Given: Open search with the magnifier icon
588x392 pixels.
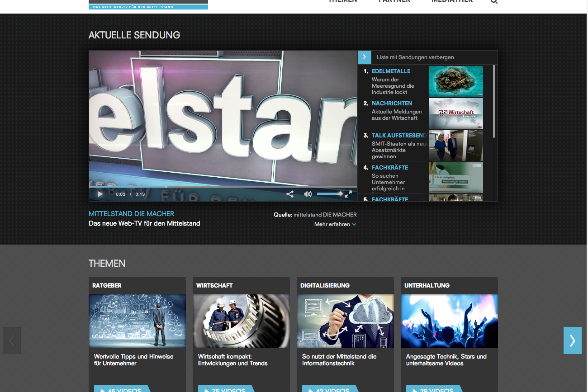Looking at the screenshot, I should (x=494, y=1).
